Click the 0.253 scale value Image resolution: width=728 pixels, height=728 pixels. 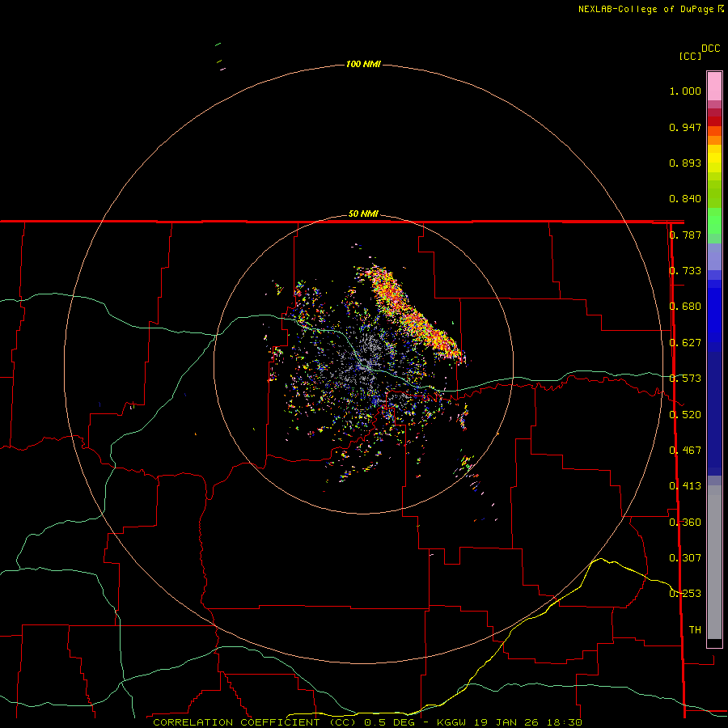click(685, 594)
